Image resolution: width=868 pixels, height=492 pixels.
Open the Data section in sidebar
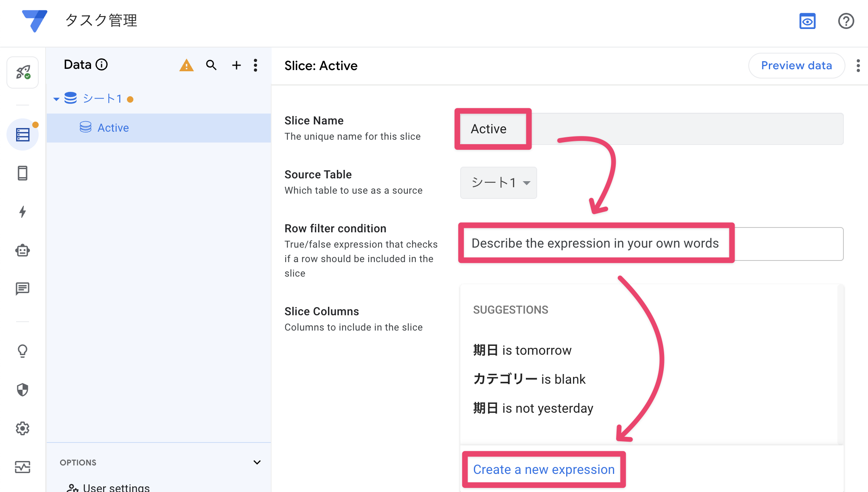click(23, 134)
